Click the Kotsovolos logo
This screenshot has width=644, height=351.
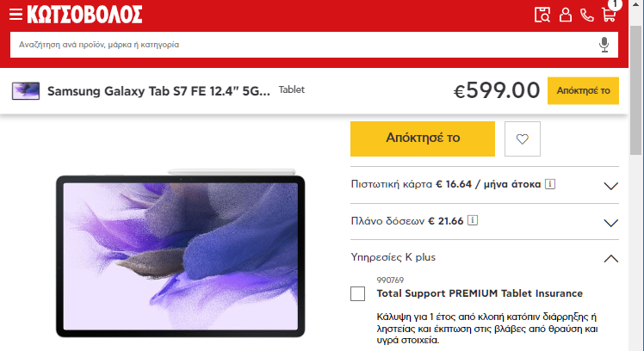click(84, 15)
